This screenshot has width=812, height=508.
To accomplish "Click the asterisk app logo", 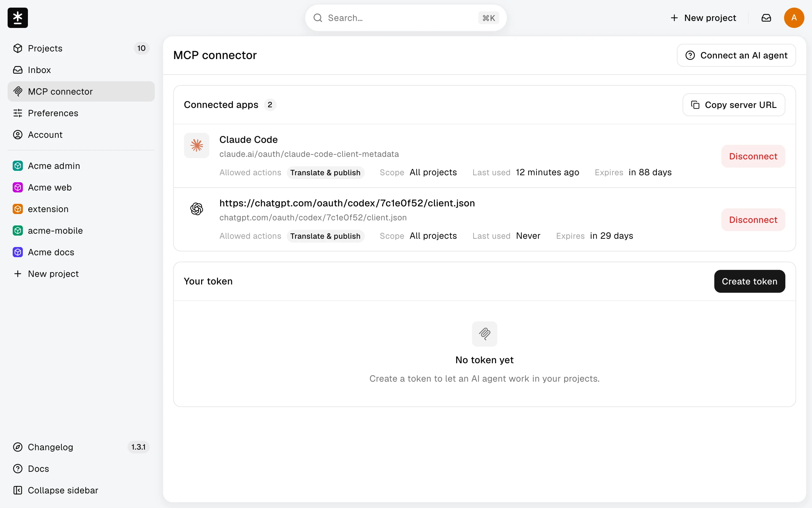I will (17, 17).
